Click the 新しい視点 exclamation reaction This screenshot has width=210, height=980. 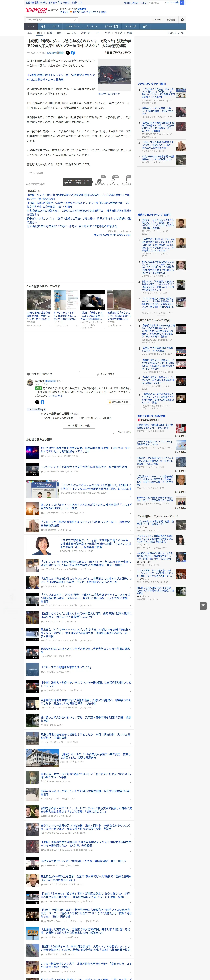127,180
